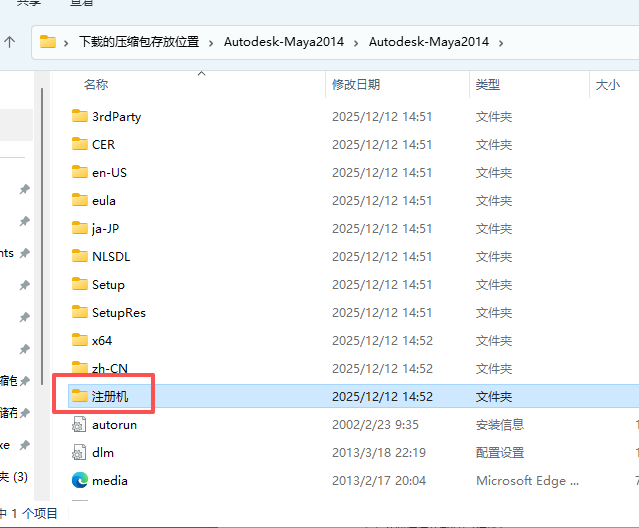
Task: Expand the chevron after last Autodesk-Maya2014 breadcrumb
Action: point(501,43)
